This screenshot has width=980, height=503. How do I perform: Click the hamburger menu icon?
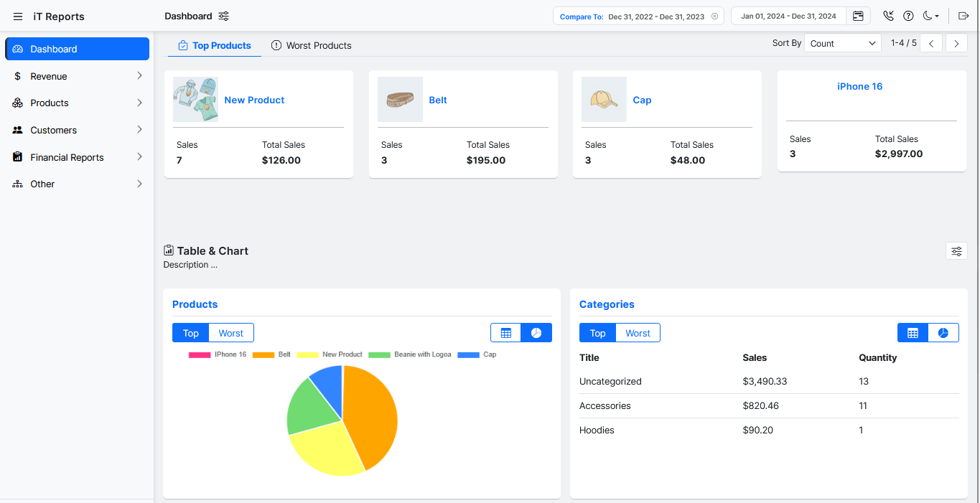point(18,17)
